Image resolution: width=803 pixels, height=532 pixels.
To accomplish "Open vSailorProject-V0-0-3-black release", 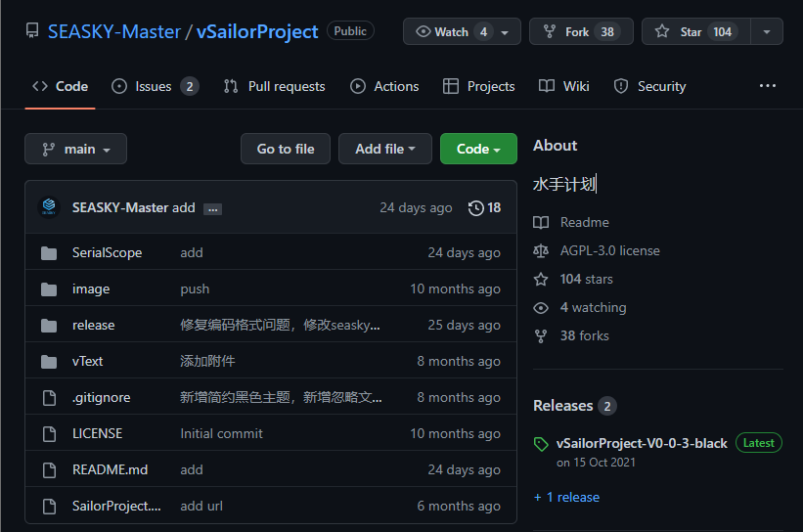I will click(642, 443).
